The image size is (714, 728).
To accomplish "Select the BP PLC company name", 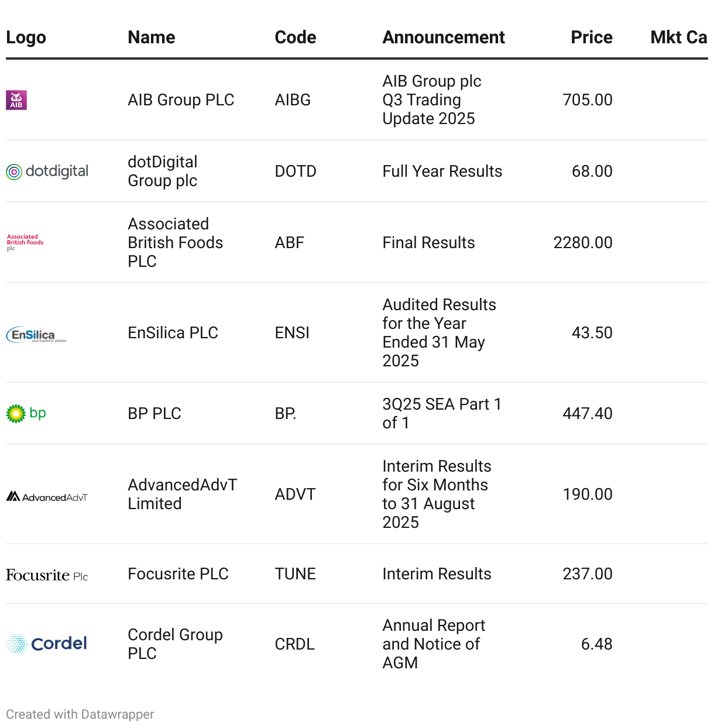I will point(155,414).
